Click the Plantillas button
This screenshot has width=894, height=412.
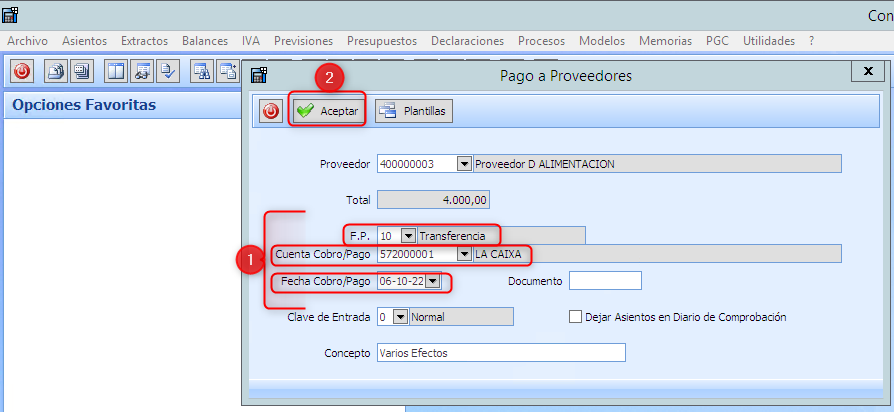pyautogui.click(x=414, y=111)
